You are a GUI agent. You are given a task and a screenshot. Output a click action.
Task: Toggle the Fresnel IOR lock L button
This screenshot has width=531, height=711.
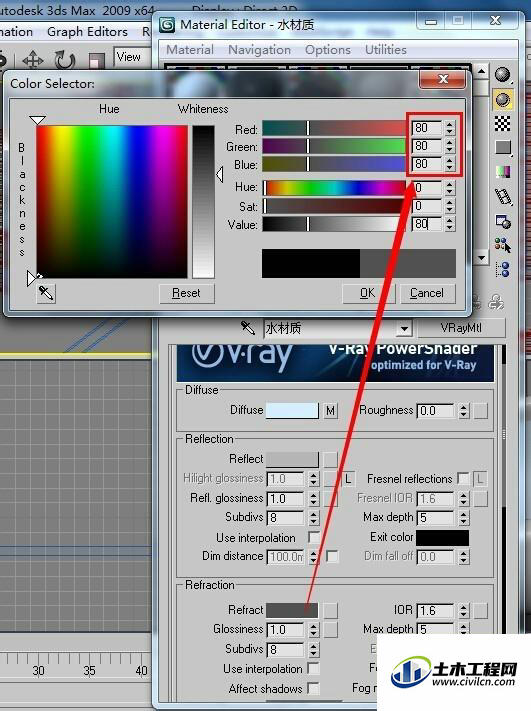[x=480, y=479]
